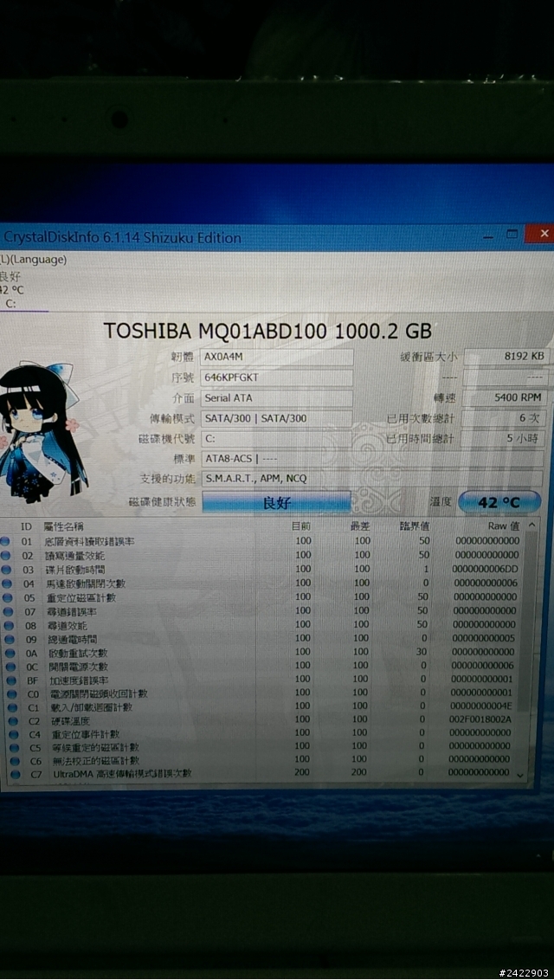The width and height of the screenshot is (554, 980).
Task: Click the serial number field 646KPFGKT
Action: 277,378
